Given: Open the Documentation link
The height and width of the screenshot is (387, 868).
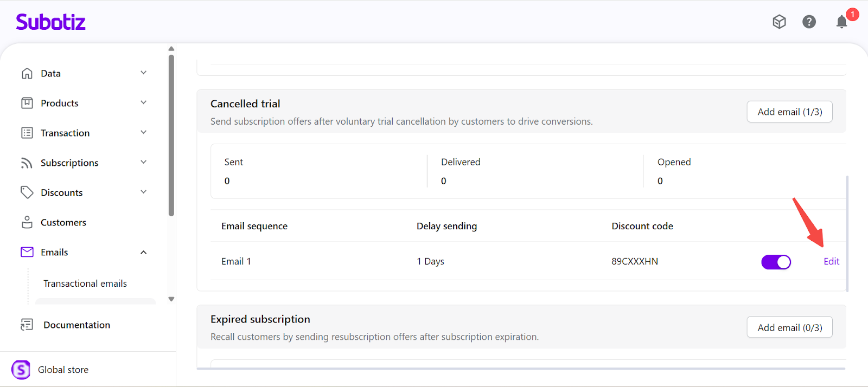Looking at the screenshot, I should pos(76,325).
